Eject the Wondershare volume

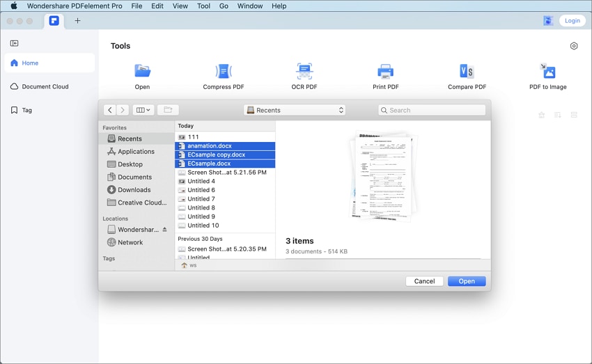(164, 230)
